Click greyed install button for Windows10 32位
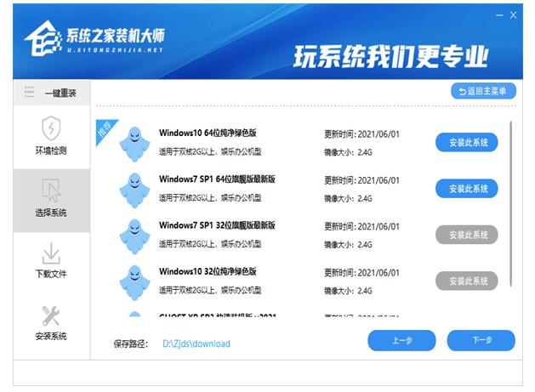The width and height of the screenshot is (535, 392). pyautogui.click(x=467, y=281)
